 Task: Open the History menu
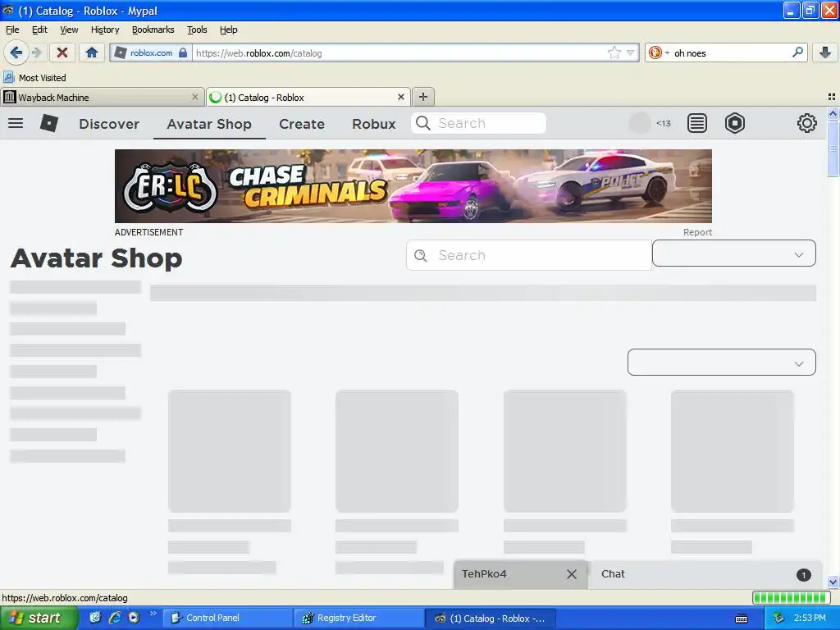click(x=105, y=30)
